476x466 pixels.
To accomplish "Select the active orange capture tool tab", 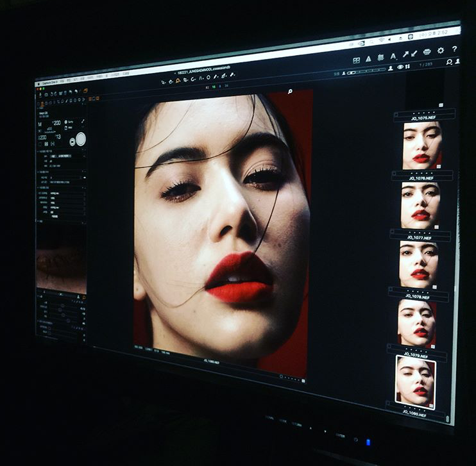I will tap(42, 103).
